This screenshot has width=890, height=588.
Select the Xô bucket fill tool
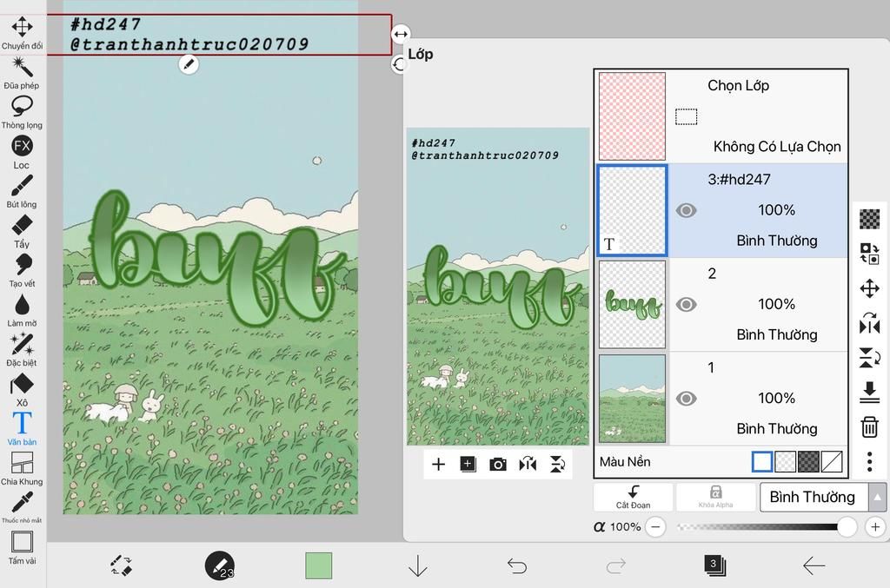(22, 390)
